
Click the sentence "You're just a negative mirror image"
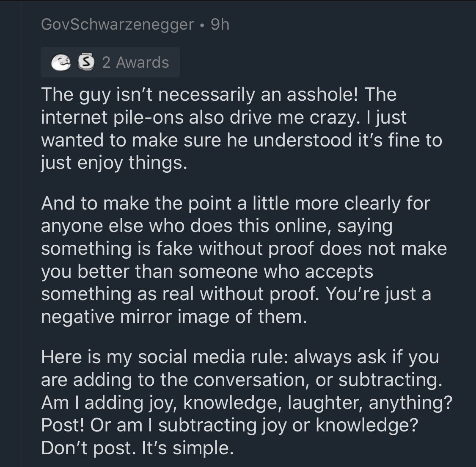coord(236,305)
